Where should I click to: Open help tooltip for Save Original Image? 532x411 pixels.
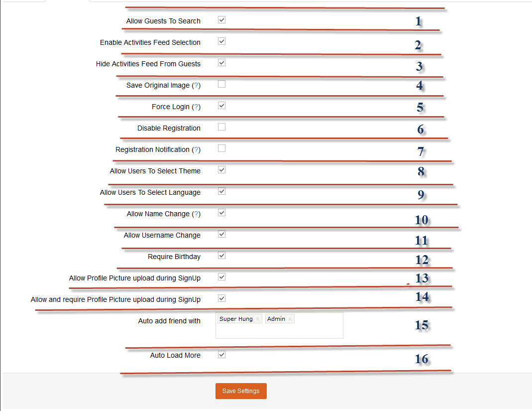click(196, 86)
